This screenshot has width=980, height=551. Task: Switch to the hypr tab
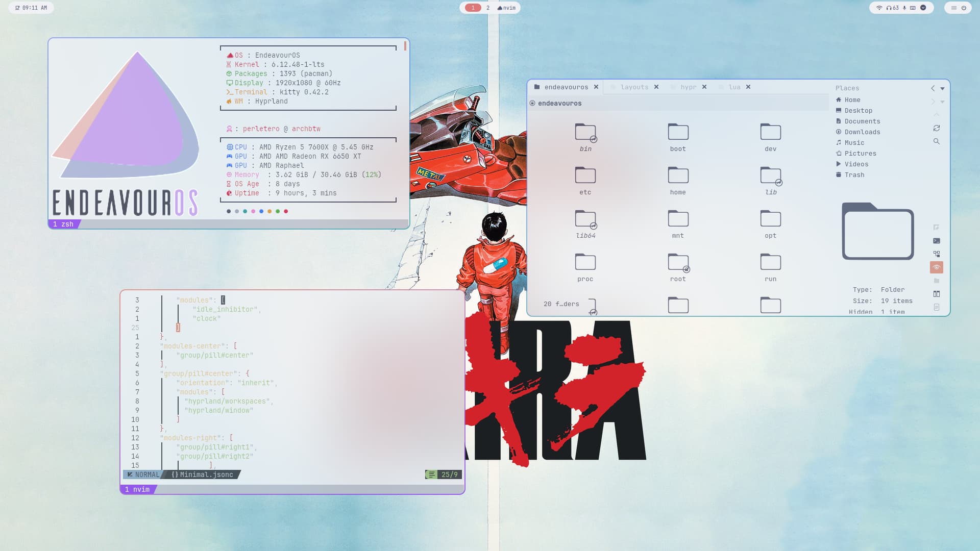click(x=688, y=87)
